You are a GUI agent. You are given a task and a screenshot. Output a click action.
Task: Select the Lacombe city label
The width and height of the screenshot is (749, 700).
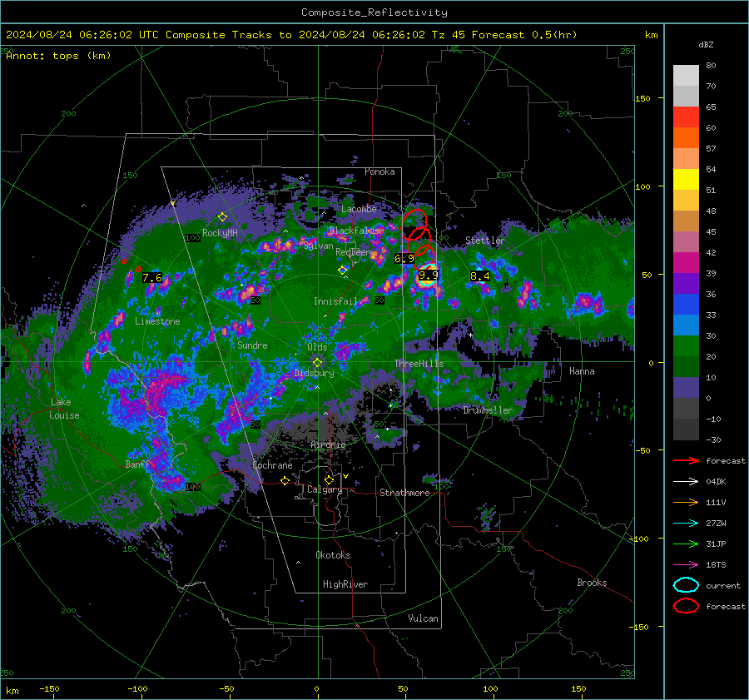[359, 209]
